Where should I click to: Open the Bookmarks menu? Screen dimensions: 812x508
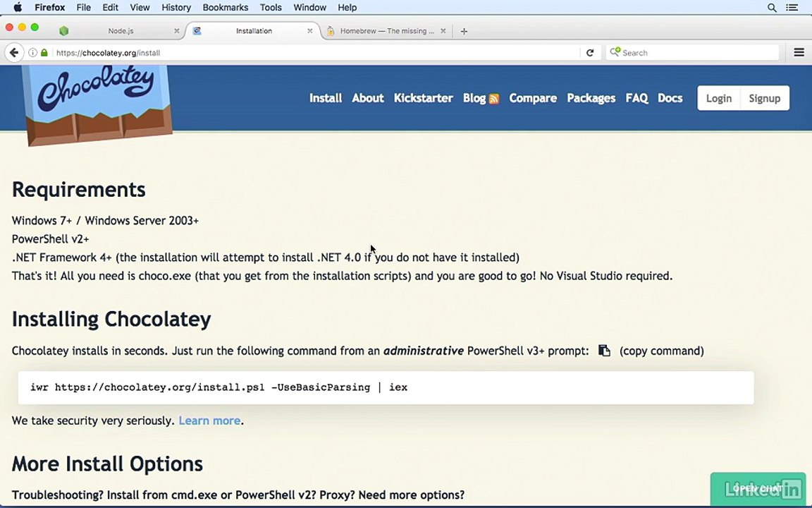[226, 7]
